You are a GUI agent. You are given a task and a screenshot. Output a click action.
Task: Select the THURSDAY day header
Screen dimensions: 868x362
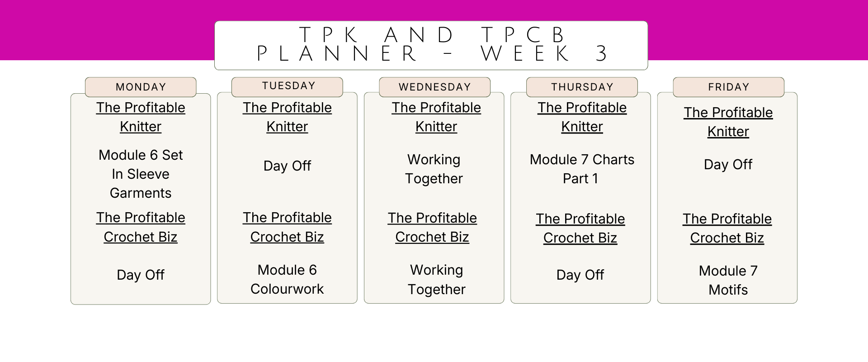582,87
